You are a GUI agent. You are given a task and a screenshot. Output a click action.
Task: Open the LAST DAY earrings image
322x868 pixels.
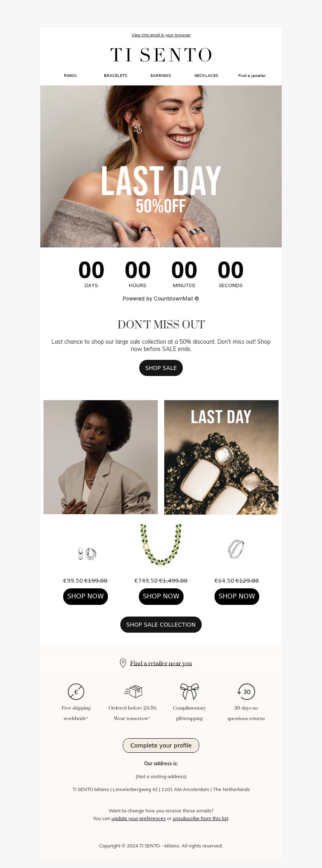click(x=221, y=457)
